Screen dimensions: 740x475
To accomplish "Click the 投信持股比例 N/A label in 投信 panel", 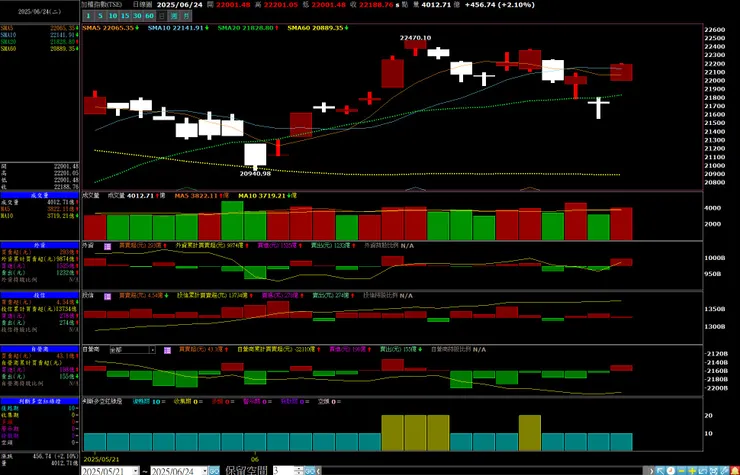I will click(388, 296).
